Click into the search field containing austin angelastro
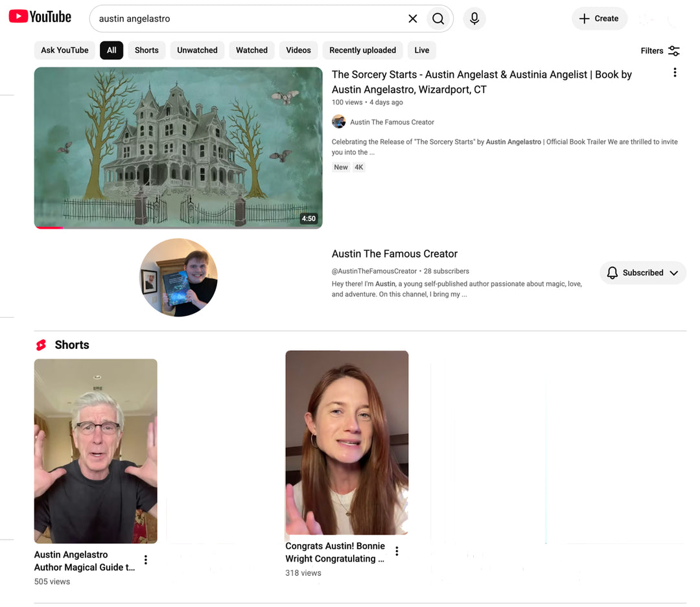The width and height of the screenshot is (700, 607). [x=250, y=19]
